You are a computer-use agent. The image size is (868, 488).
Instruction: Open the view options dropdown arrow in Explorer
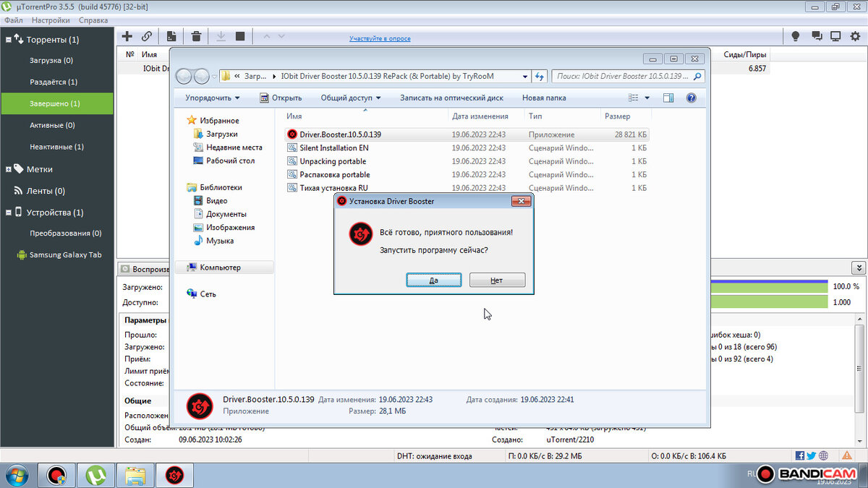click(647, 98)
